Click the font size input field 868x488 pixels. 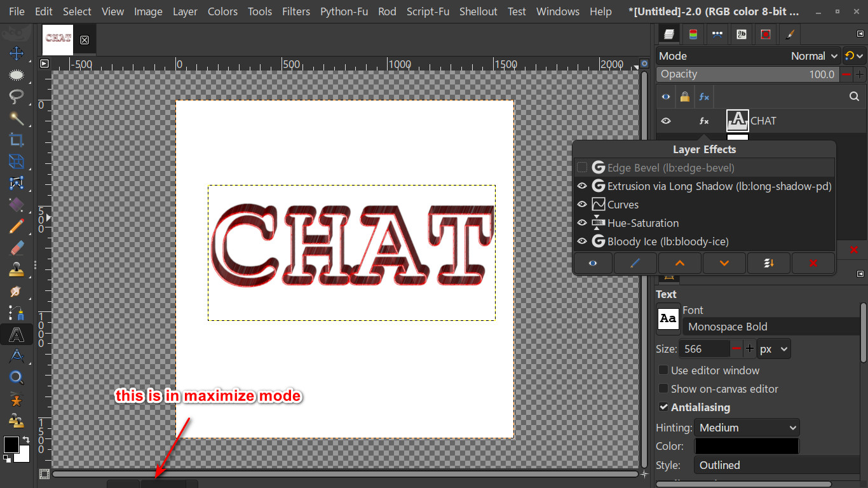click(704, 349)
